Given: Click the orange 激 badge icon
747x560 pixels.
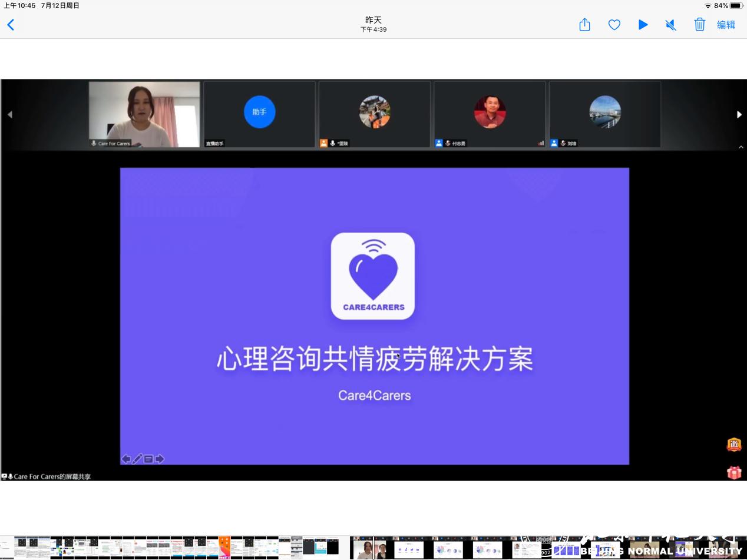Looking at the screenshot, I should 733,445.
